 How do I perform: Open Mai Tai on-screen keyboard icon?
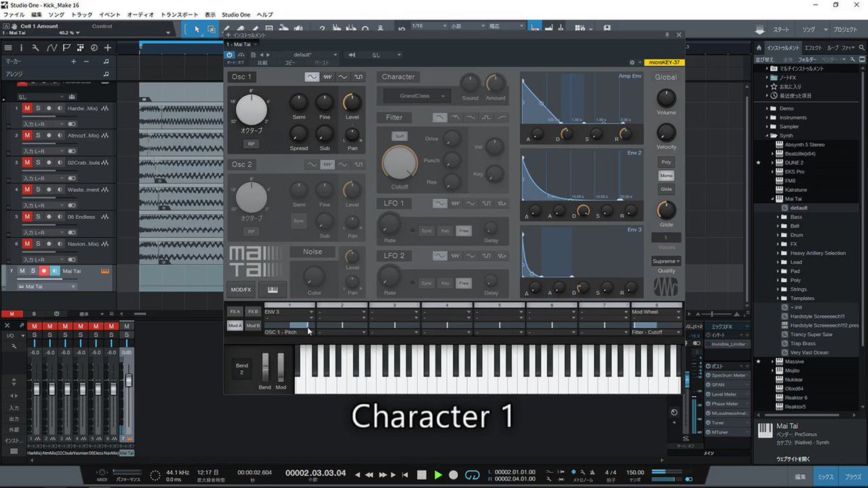coord(274,289)
